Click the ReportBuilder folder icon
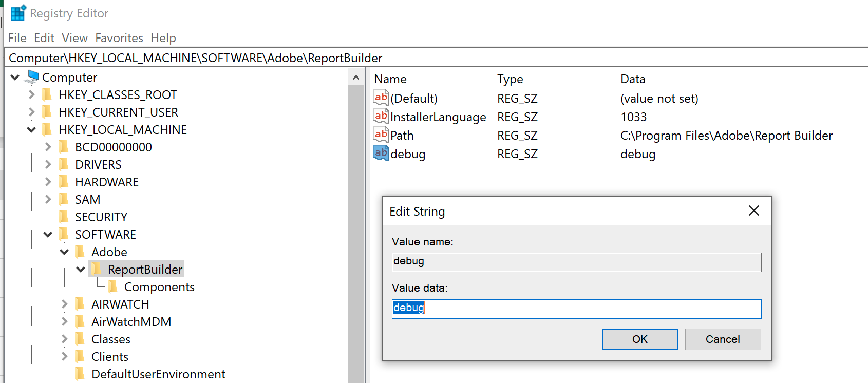The width and height of the screenshot is (868, 383). coord(96,269)
